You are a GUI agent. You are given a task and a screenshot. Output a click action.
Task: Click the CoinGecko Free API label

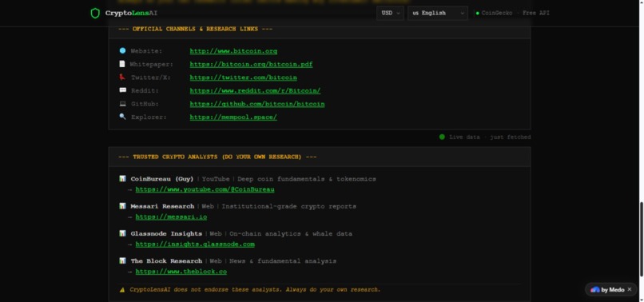click(515, 13)
